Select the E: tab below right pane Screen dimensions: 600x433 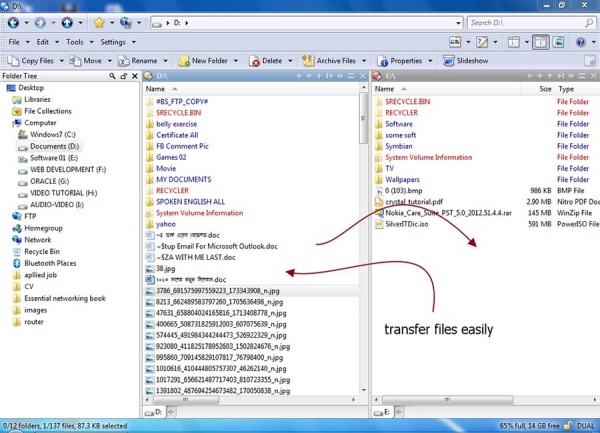pyautogui.click(x=382, y=412)
